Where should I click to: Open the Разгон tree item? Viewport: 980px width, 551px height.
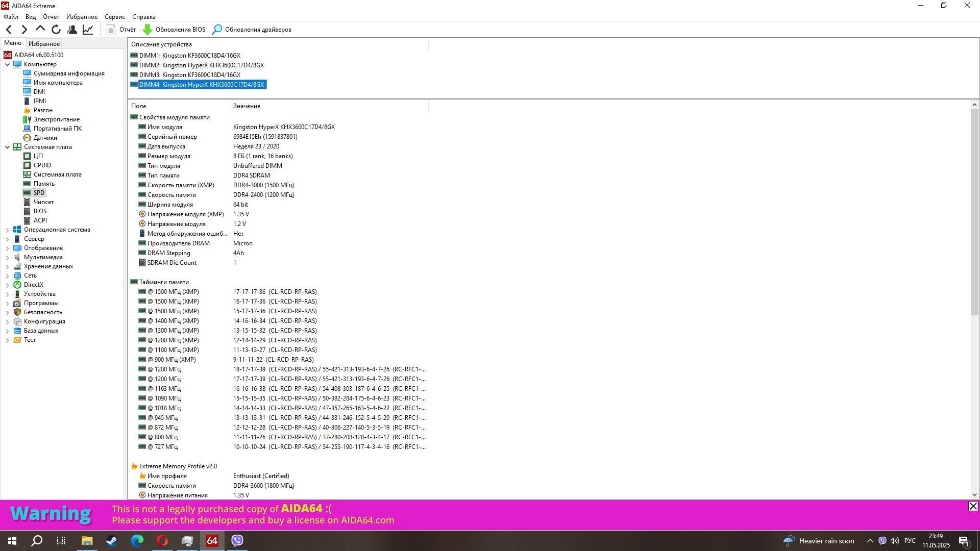(43, 110)
